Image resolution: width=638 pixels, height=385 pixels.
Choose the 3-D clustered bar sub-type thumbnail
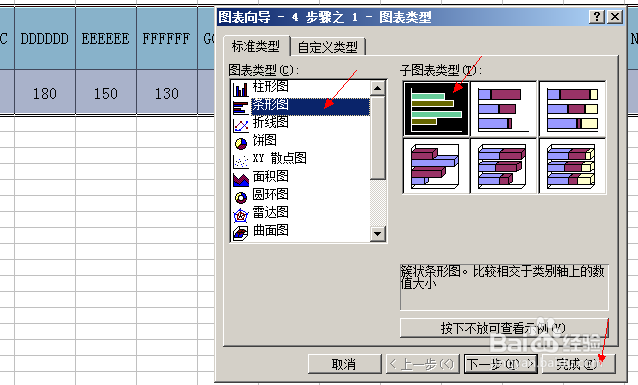[436, 166]
